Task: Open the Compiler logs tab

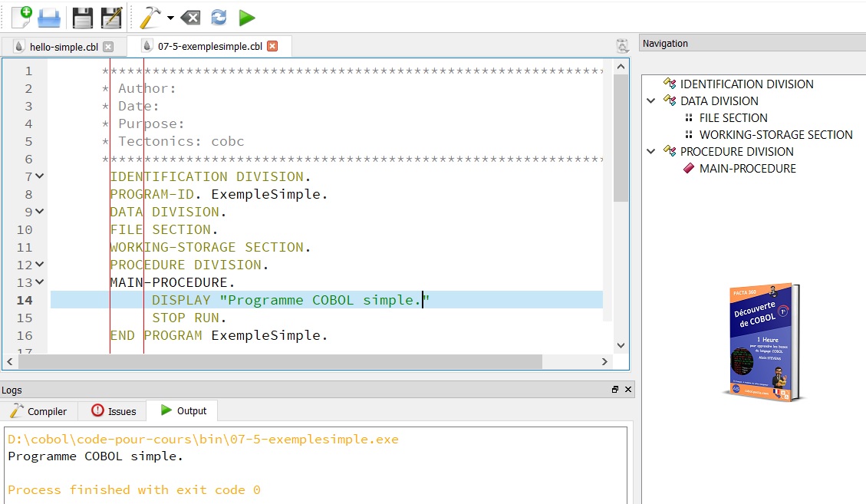Action: [39, 411]
